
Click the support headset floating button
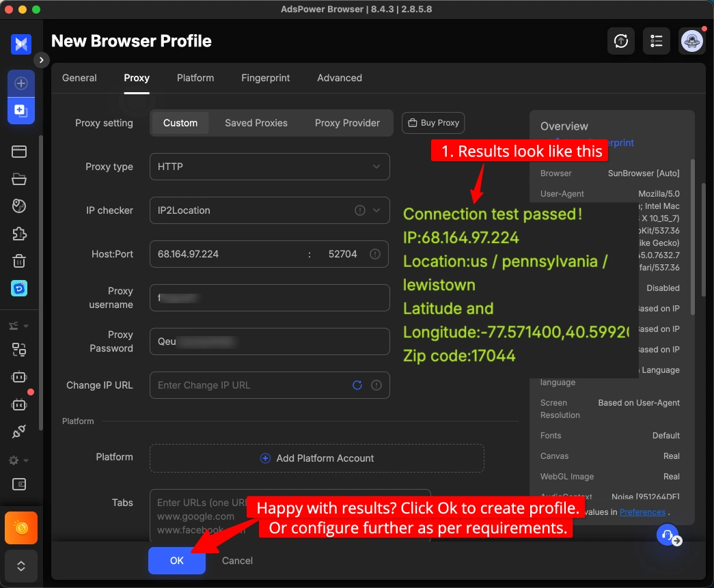pyautogui.click(x=668, y=535)
